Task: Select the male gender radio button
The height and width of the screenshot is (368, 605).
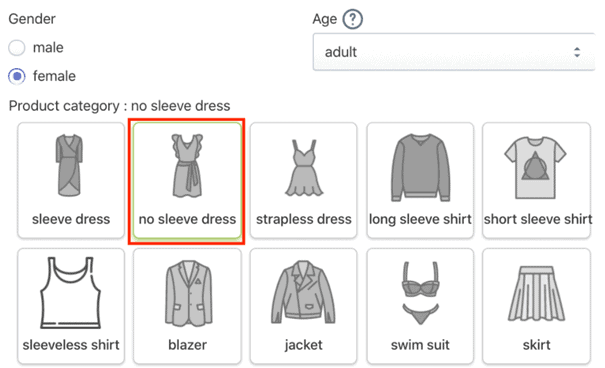Action: pyautogui.click(x=17, y=48)
